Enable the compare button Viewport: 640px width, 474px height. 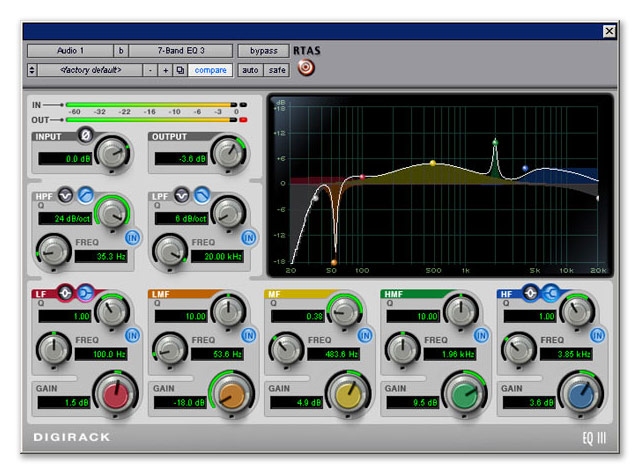click(210, 70)
